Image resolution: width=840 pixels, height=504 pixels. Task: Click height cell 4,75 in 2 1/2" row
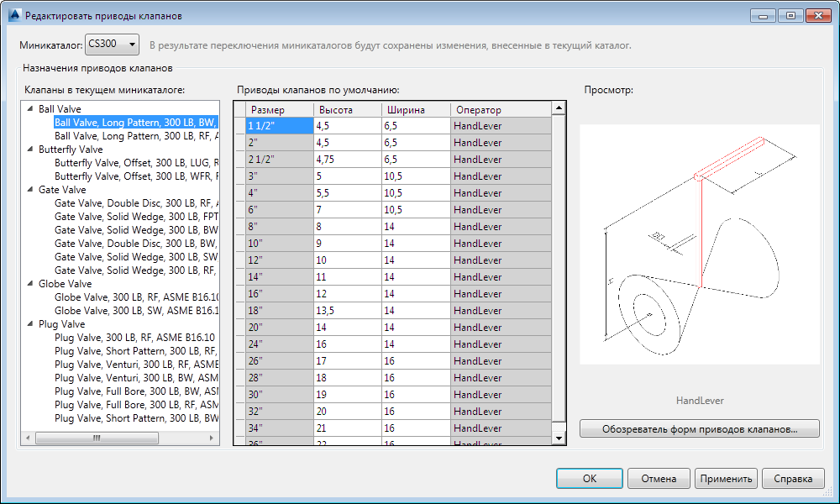[347, 160]
